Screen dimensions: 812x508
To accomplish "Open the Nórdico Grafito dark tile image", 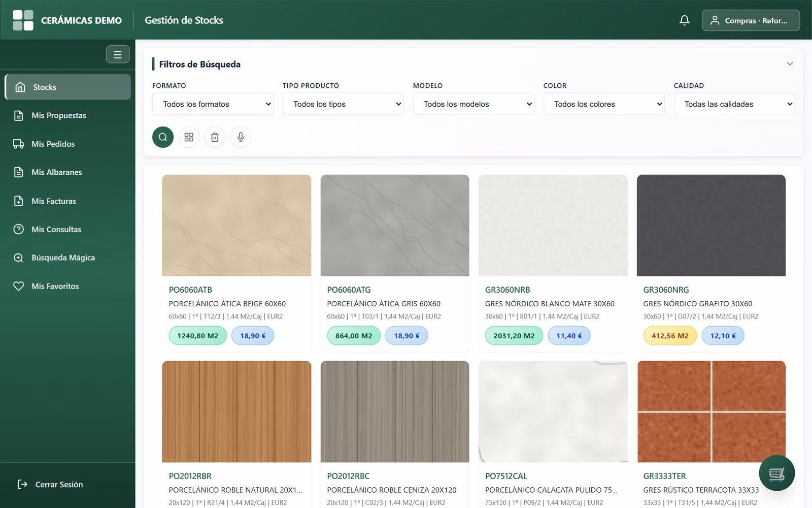I will point(711,226).
